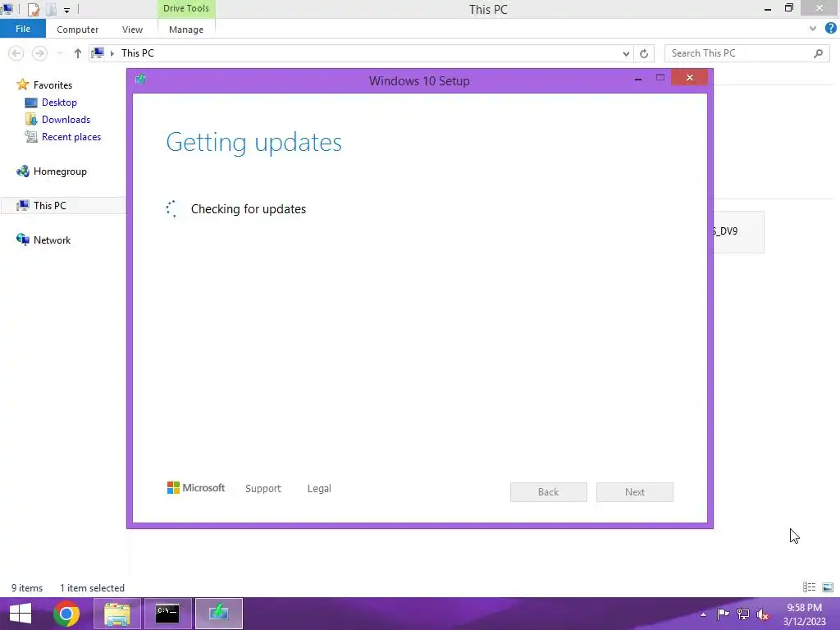The width and height of the screenshot is (840, 630).
Task: Open the File tab in This PC window
Action: pyautogui.click(x=22, y=29)
